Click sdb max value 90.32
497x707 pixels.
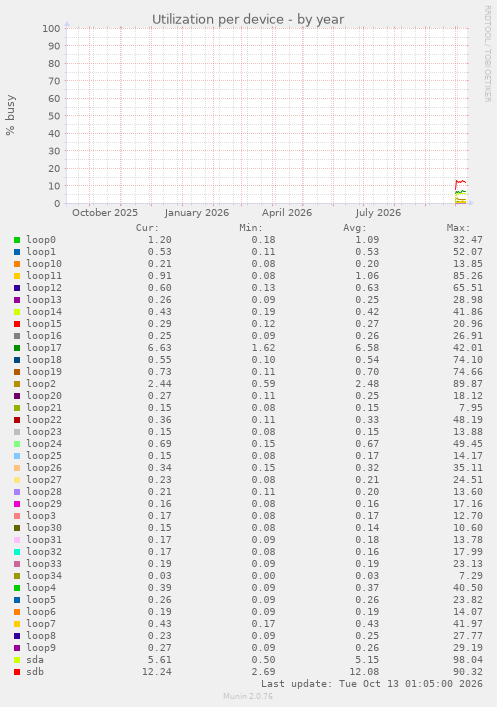468,672
